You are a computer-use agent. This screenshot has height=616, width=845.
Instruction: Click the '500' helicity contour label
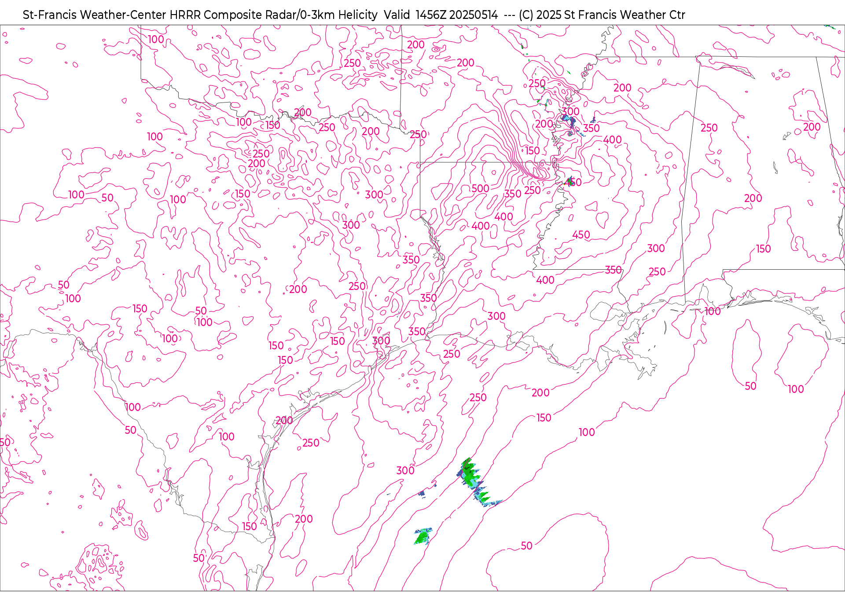coord(480,189)
